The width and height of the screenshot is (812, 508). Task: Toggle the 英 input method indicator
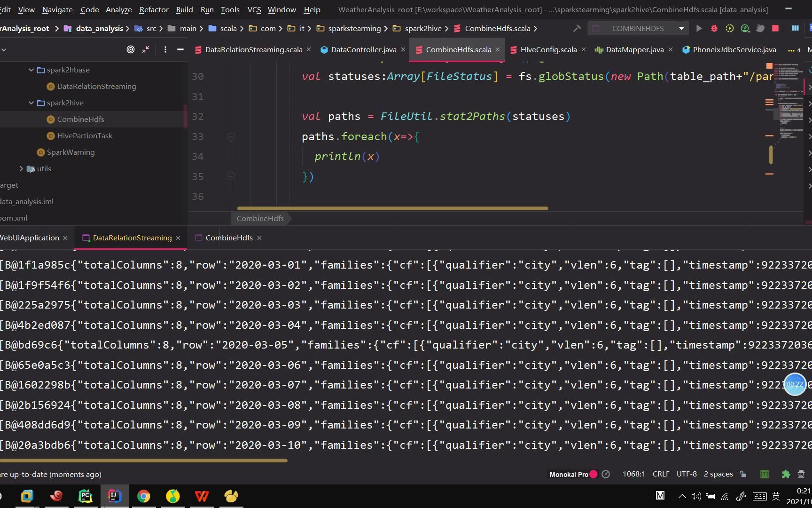(x=776, y=496)
